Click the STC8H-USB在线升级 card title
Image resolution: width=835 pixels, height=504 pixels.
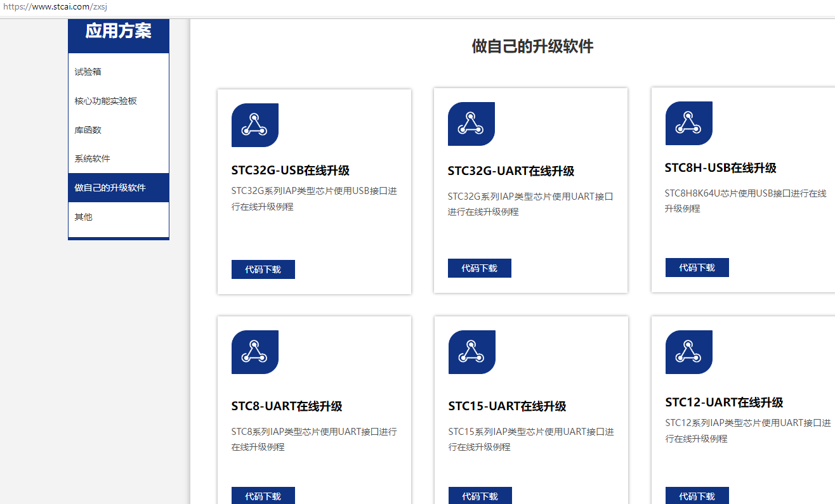pos(721,168)
